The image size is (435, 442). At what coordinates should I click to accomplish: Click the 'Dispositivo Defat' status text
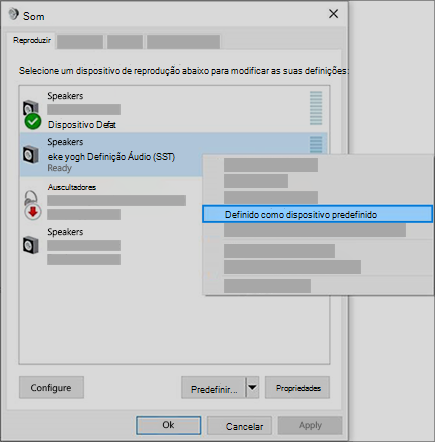click(82, 125)
